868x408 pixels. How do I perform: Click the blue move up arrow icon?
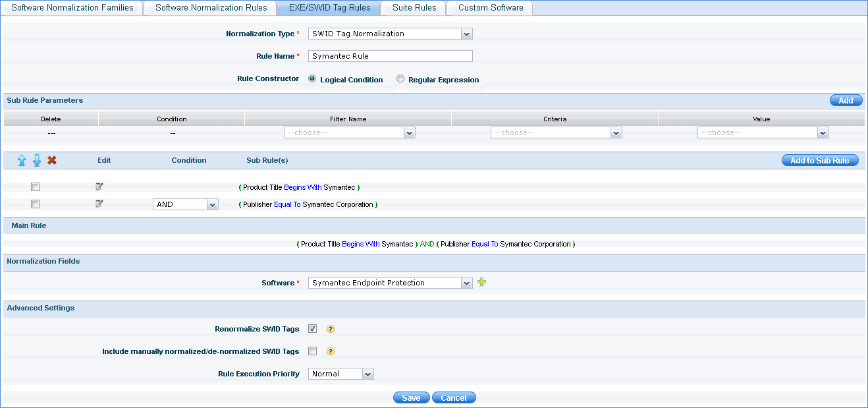(x=22, y=160)
